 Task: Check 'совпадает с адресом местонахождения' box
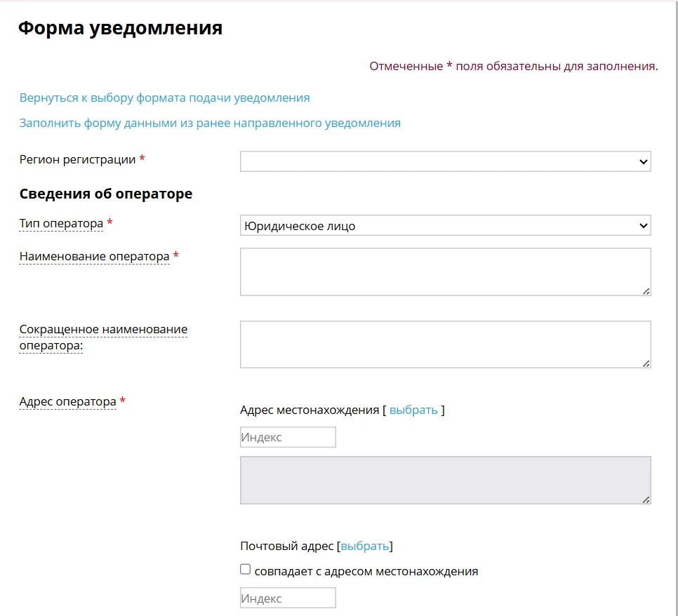[245, 569]
